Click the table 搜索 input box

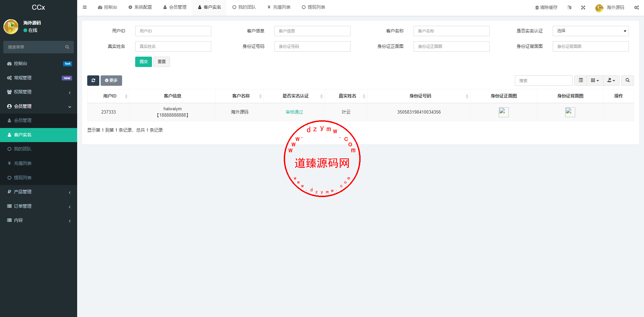(x=543, y=80)
